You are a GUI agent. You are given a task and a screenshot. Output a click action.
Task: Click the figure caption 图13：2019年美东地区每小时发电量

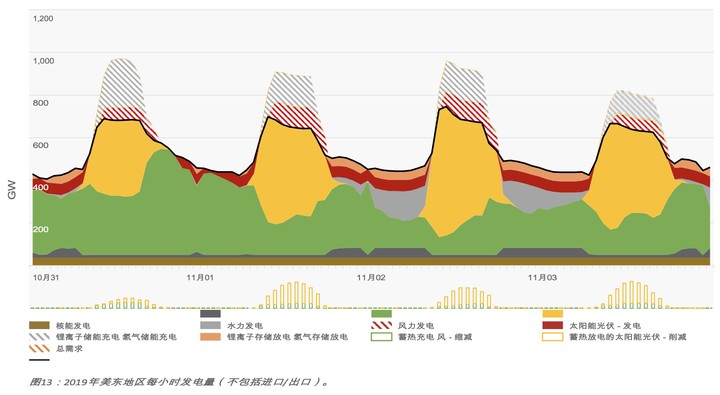pyautogui.click(x=179, y=382)
